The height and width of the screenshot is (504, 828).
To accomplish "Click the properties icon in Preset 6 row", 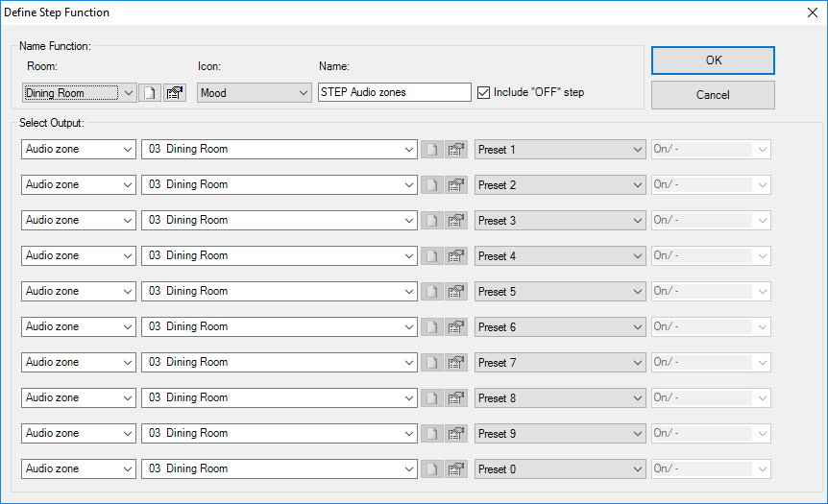I will click(x=456, y=326).
